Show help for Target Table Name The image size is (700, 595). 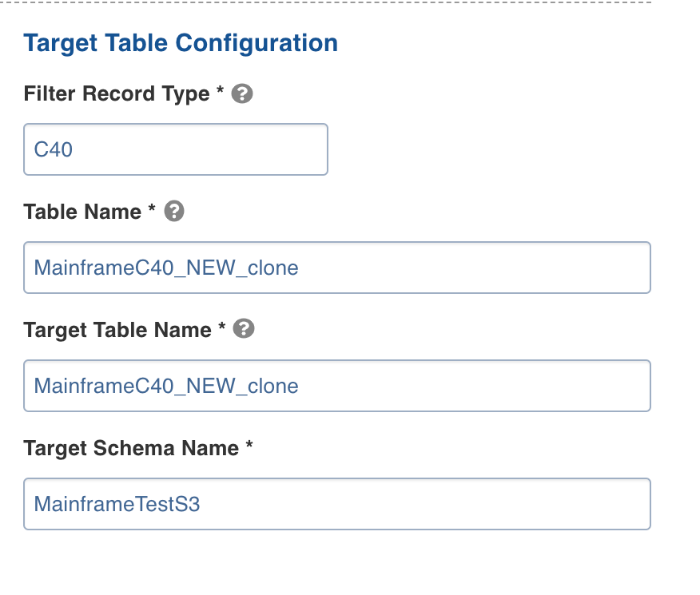coord(244,329)
